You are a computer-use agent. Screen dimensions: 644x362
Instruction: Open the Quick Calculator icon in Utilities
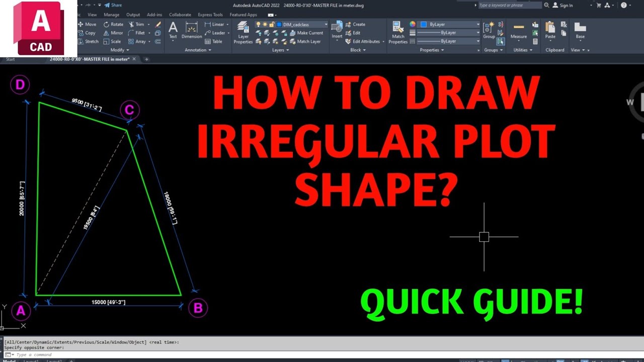[x=535, y=41]
